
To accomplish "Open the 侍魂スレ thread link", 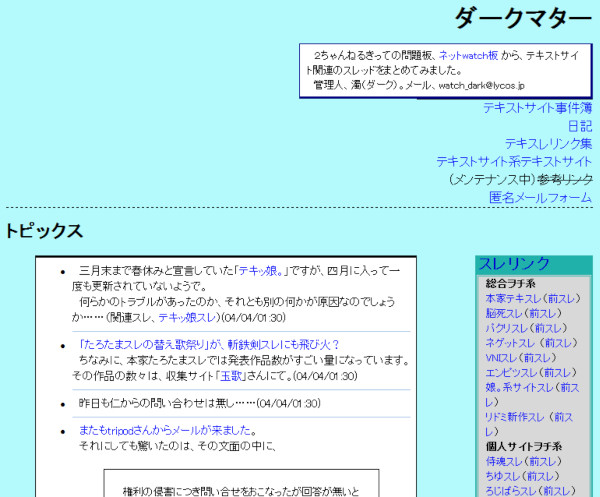I will (x=504, y=462).
